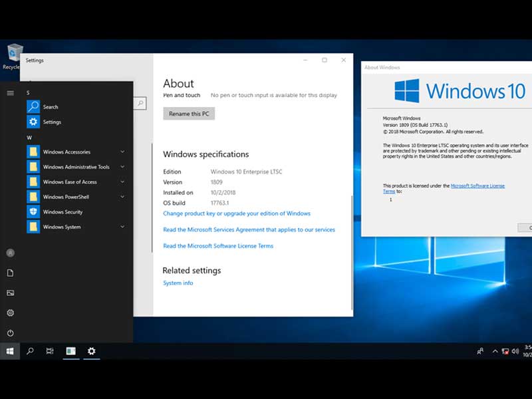Open the System info link
532x399 pixels.
click(178, 283)
